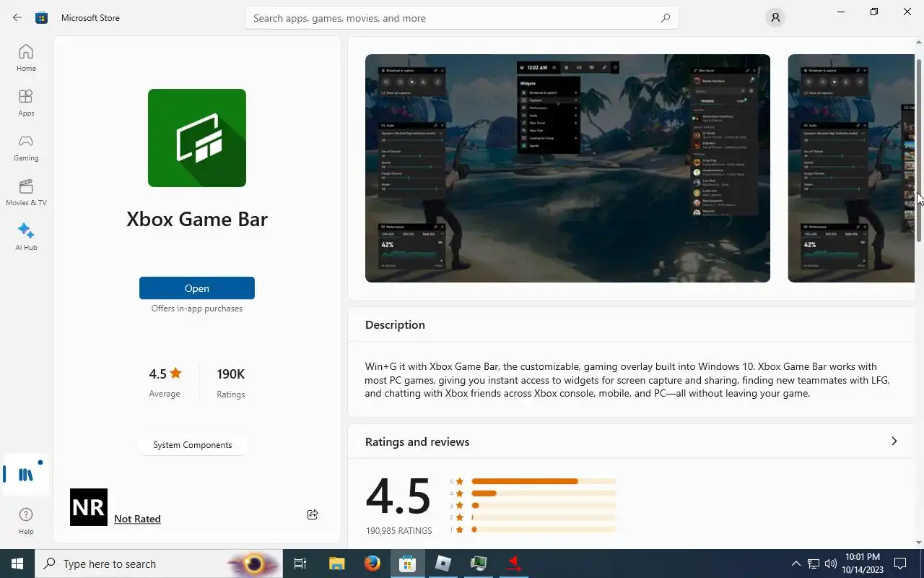
Task: Click the Xbox Game Bar app logo
Action: click(x=197, y=138)
